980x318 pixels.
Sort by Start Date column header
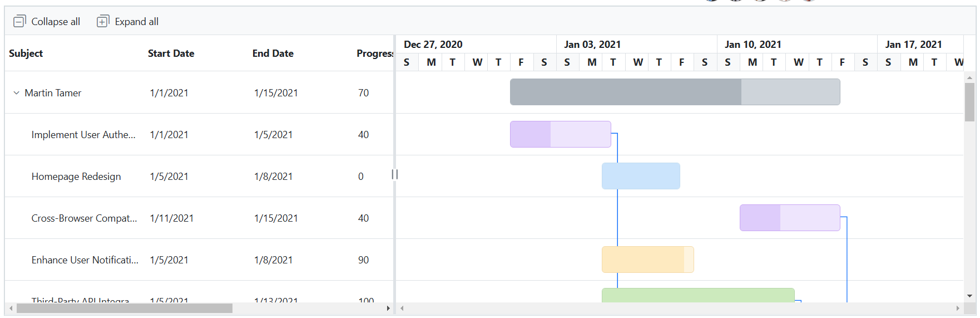[171, 53]
